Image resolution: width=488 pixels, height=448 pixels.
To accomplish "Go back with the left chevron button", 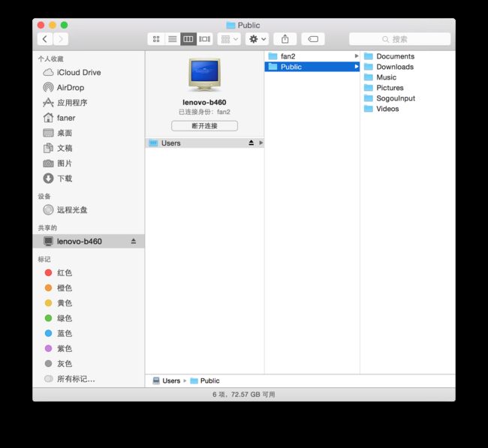I will click(45, 39).
